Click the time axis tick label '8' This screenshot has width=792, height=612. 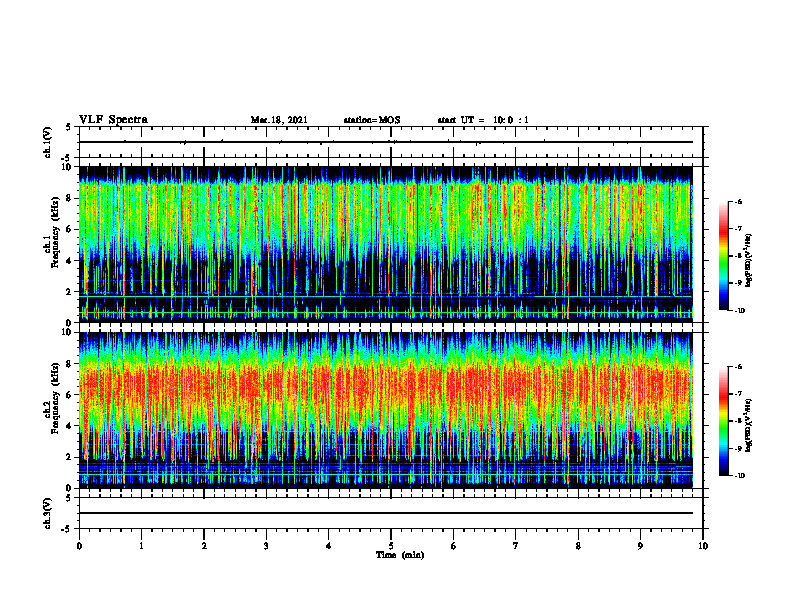[x=578, y=546]
